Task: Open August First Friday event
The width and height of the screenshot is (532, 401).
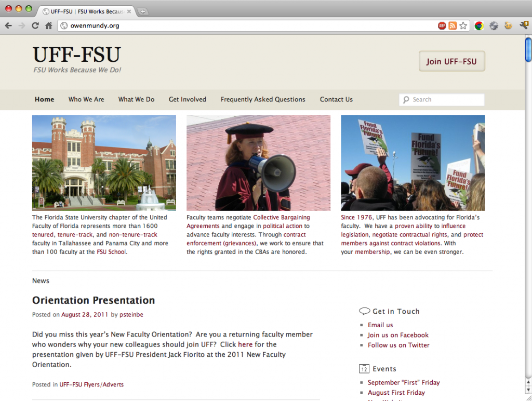Action: [396, 393]
